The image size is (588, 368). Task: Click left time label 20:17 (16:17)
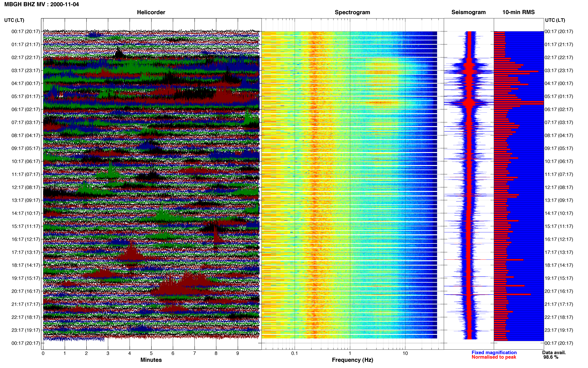pos(26,291)
